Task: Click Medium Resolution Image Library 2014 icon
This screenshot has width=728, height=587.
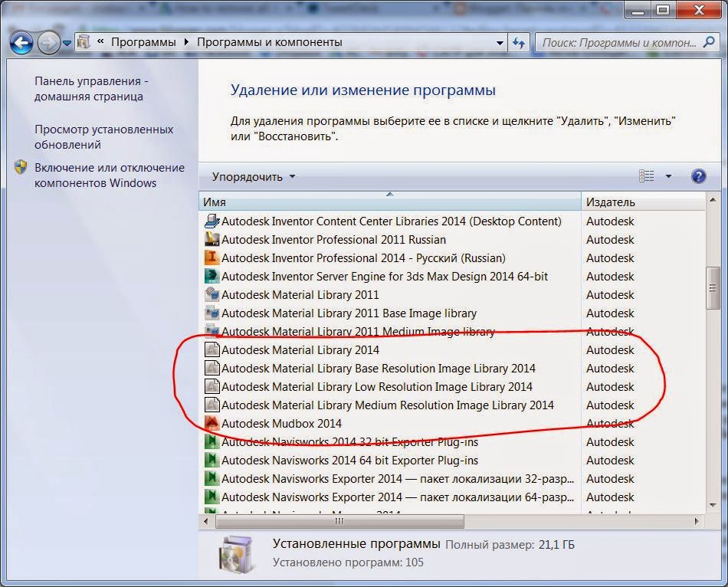Action: point(212,405)
